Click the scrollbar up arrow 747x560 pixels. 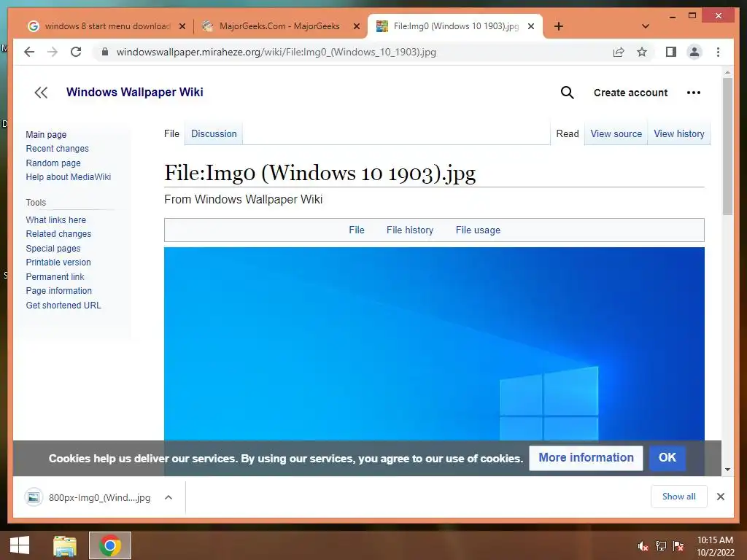[727, 72]
